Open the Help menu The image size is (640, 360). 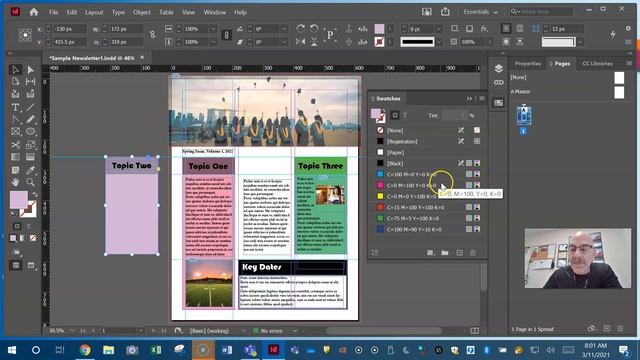pos(240,12)
